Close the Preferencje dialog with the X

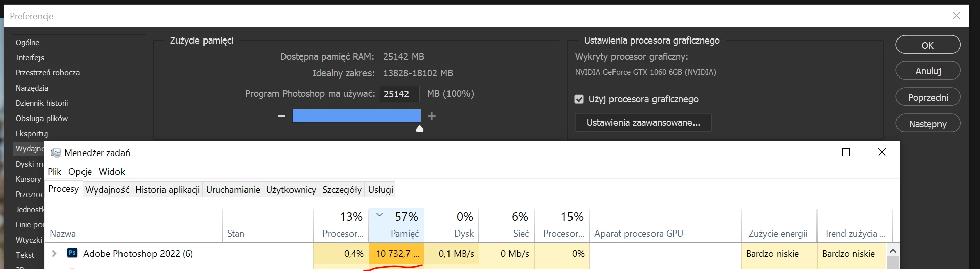956,16
